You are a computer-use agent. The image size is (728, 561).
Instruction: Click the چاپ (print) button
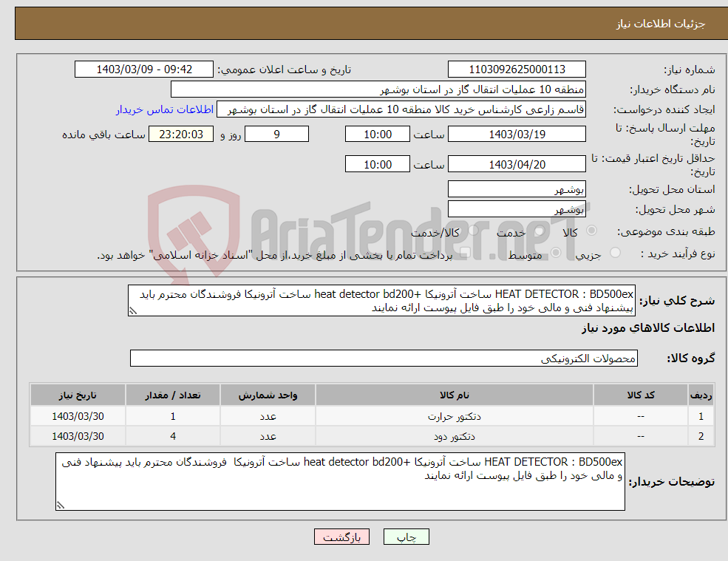406,537
